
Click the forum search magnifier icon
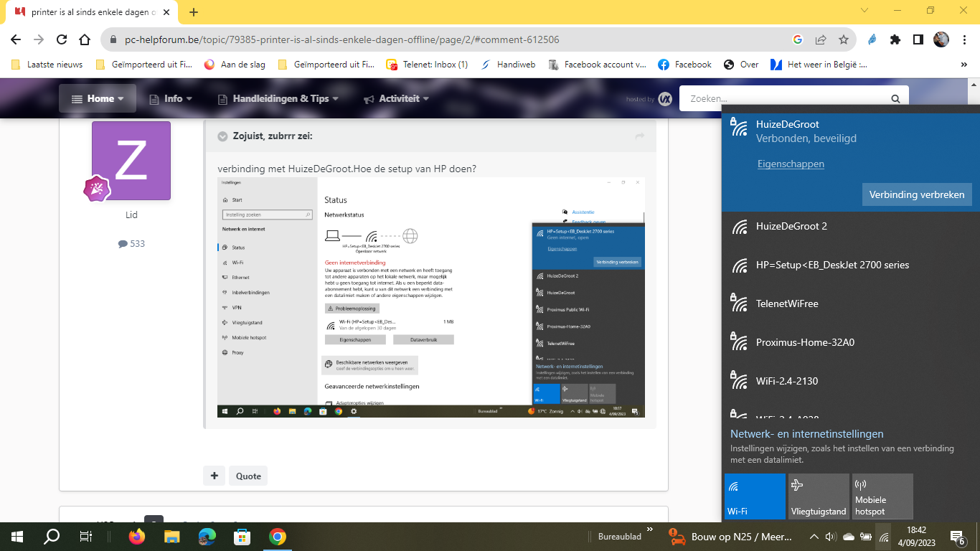tap(895, 99)
